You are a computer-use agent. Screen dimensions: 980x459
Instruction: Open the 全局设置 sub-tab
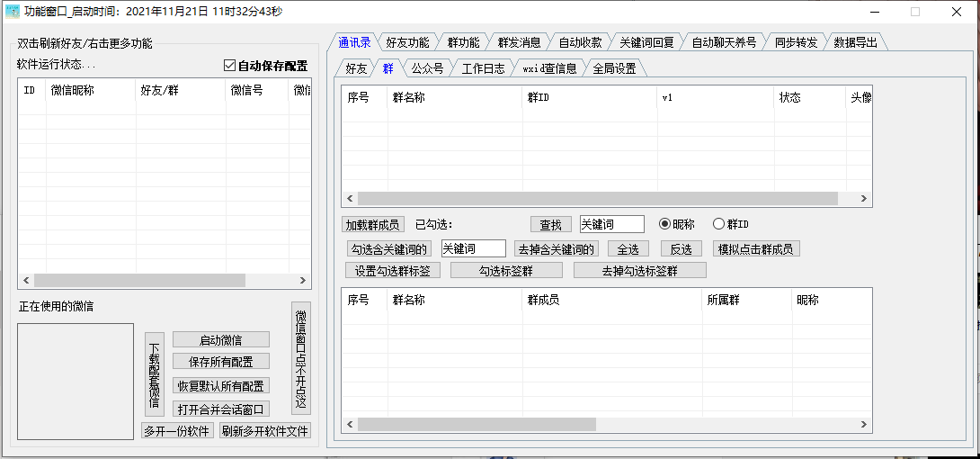[614, 68]
